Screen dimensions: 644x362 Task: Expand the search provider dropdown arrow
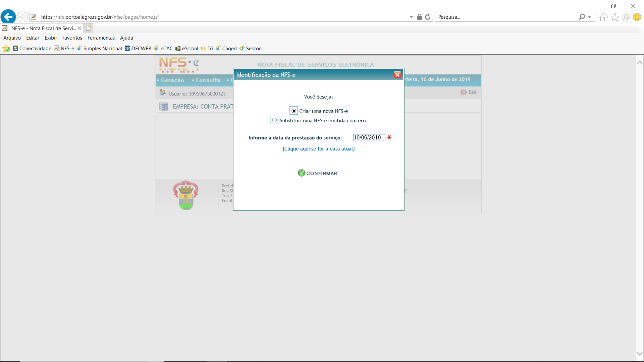590,17
